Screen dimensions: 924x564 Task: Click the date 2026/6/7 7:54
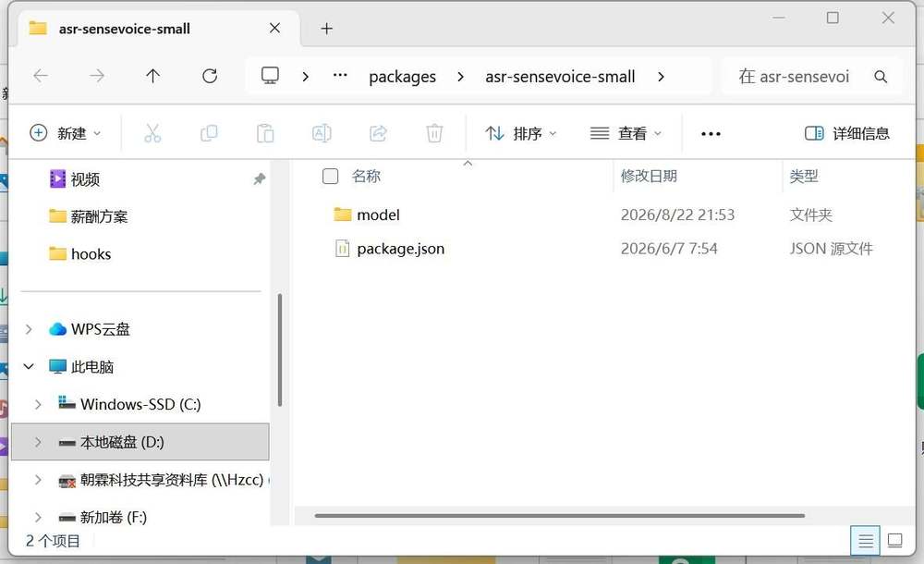pyautogui.click(x=669, y=249)
